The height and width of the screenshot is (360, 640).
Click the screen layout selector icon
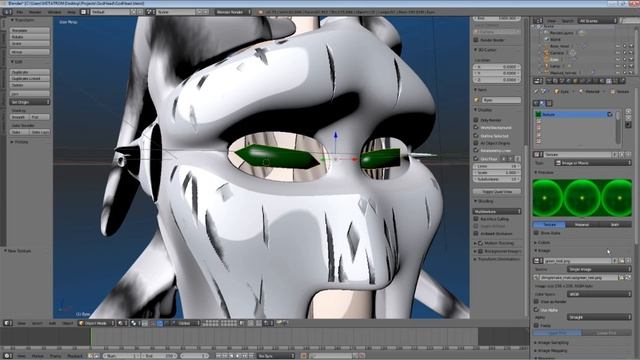tap(84, 12)
